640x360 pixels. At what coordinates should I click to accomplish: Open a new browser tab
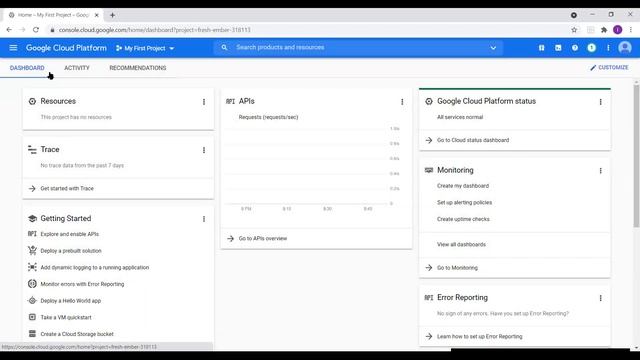click(112, 15)
